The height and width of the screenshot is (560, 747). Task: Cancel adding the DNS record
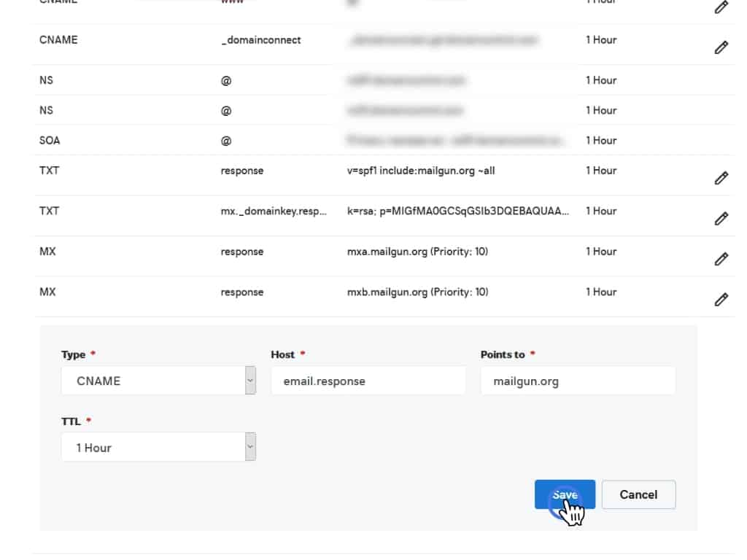click(638, 494)
